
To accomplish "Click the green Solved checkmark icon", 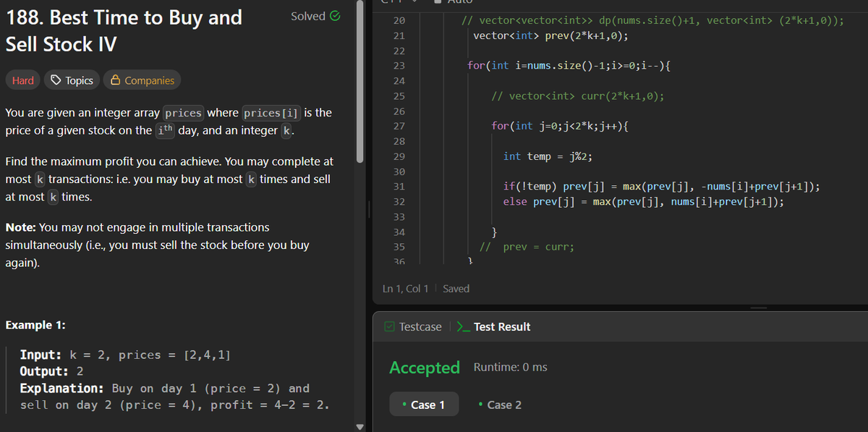I will (x=335, y=16).
